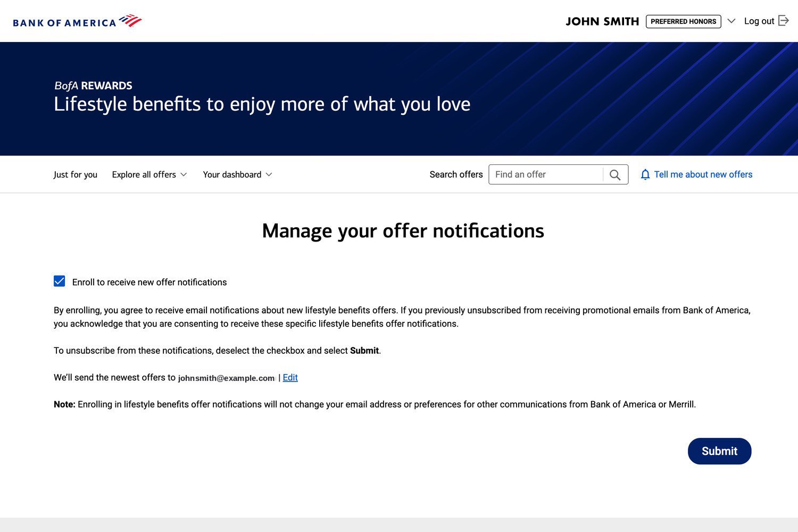This screenshot has width=798, height=532.
Task: Open the Your dashboard dropdown
Action: [237, 174]
